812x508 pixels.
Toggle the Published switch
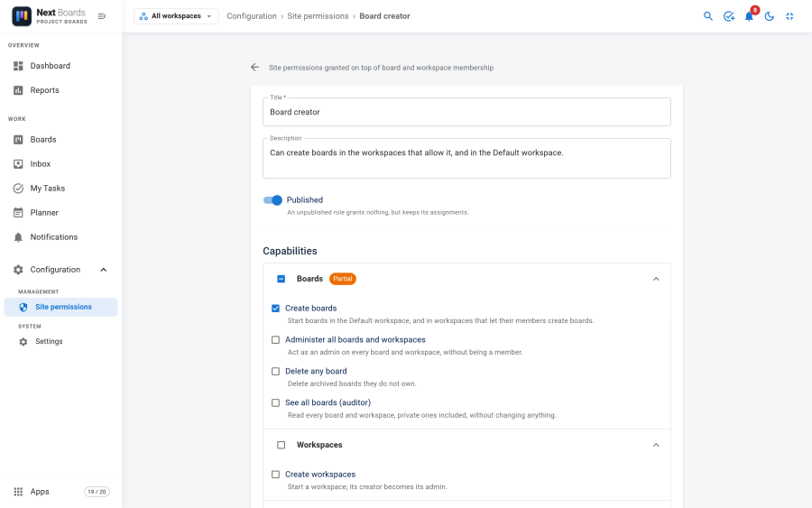[272, 200]
